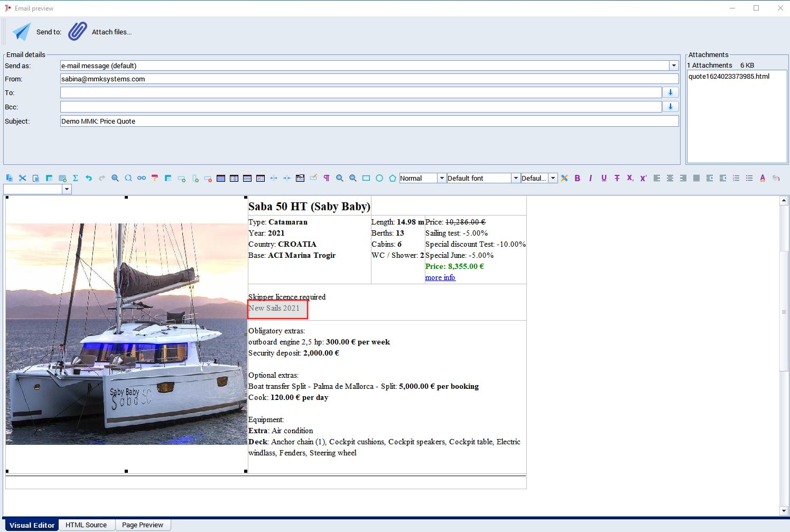The image size is (790, 532).
Task: Click the Sigma symbol icon
Action: 75,178
